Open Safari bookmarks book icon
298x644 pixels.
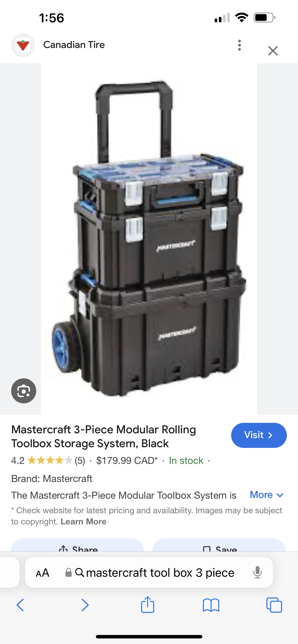pos(211,605)
